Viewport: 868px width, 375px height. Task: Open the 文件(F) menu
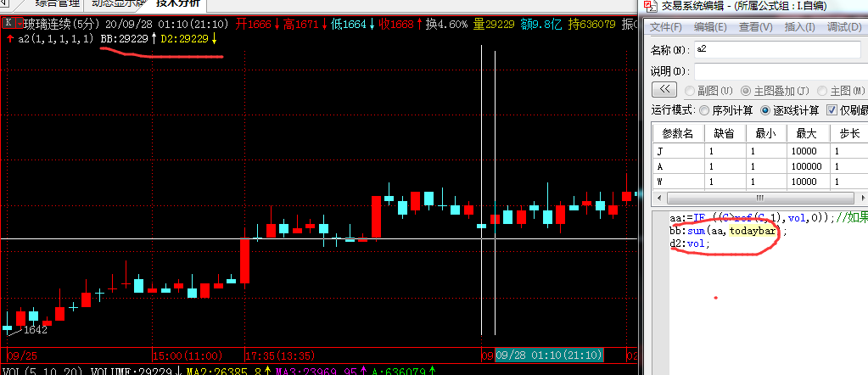point(666,26)
